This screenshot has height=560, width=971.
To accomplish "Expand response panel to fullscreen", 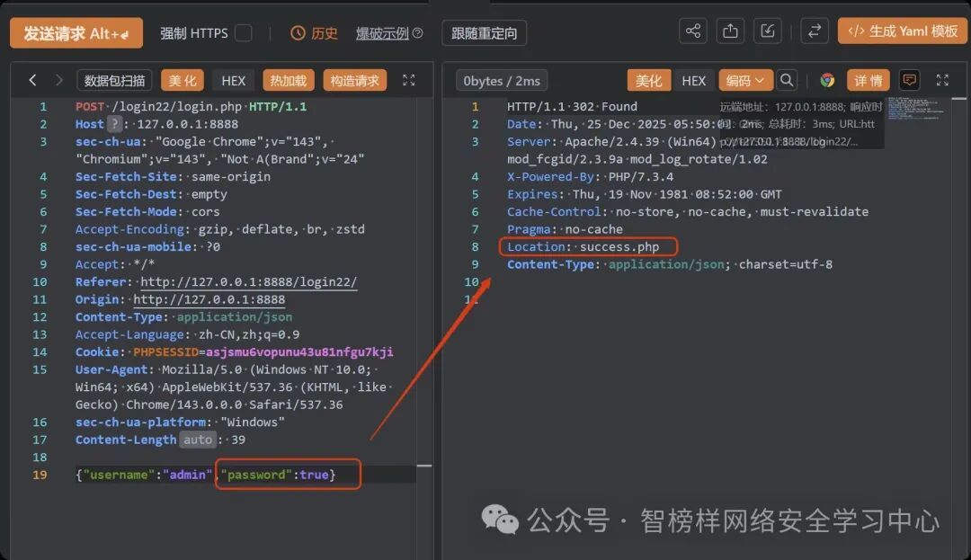I will point(942,80).
